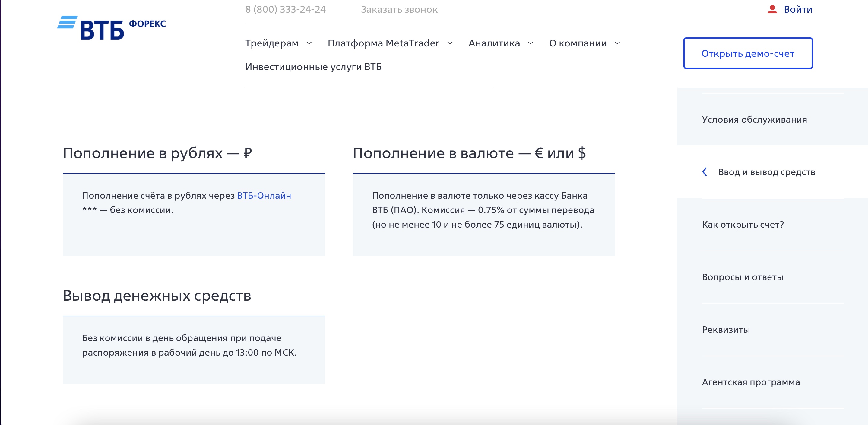868x425 pixels.
Task: Click the VTB Forex logo
Action: coord(112,28)
